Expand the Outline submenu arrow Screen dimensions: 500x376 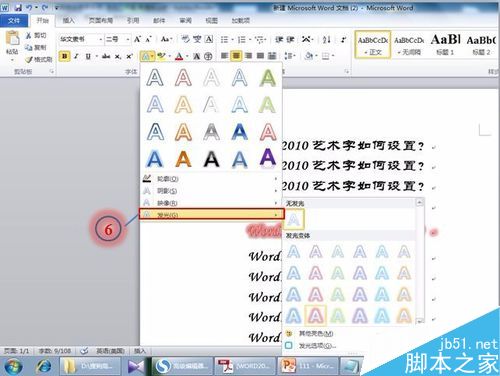coord(276,179)
